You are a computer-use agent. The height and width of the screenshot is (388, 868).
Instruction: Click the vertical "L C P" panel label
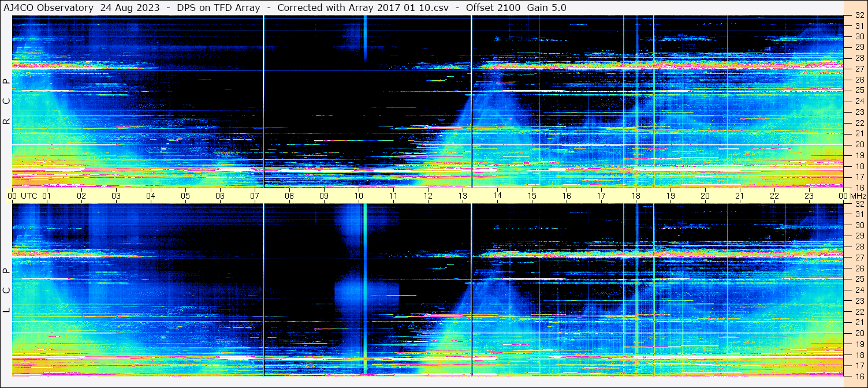pyautogui.click(x=7, y=290)
